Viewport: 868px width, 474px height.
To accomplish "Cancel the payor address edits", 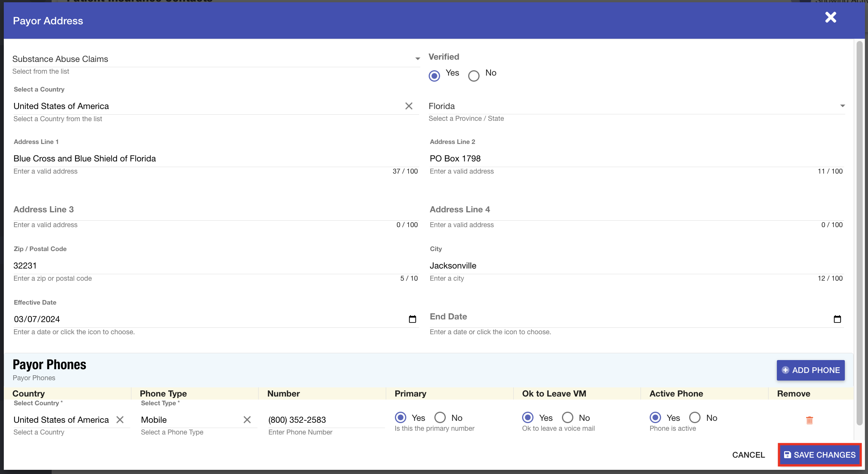I will click(748, 455).
